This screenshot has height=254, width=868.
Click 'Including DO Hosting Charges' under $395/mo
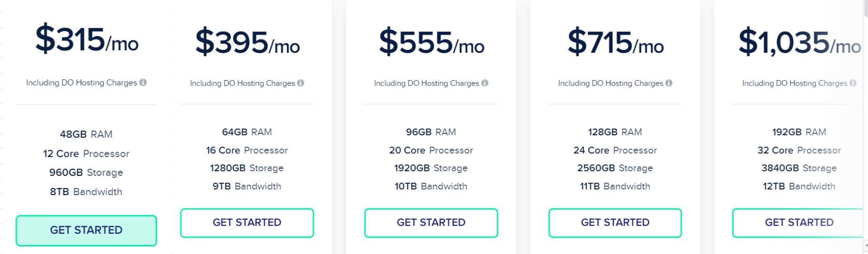click(242, 83)
